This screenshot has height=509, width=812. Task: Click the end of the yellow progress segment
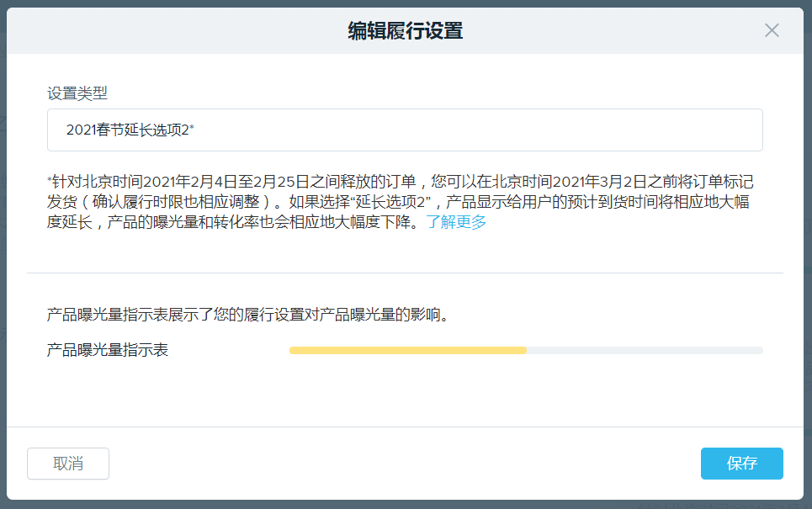[524, 350]
